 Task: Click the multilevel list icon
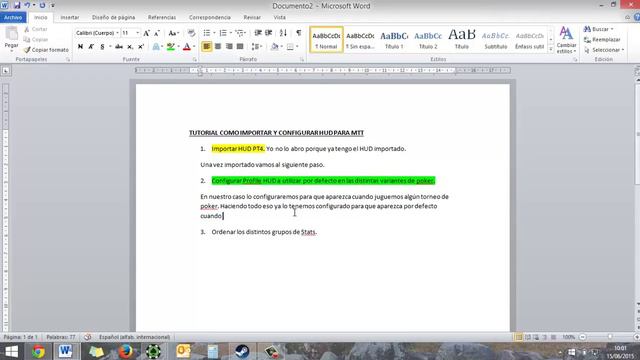(x=240, y=33)
